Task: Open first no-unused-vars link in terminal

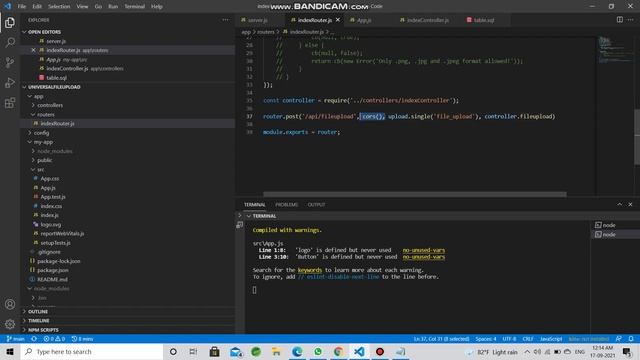Action: tap(424, 250)
